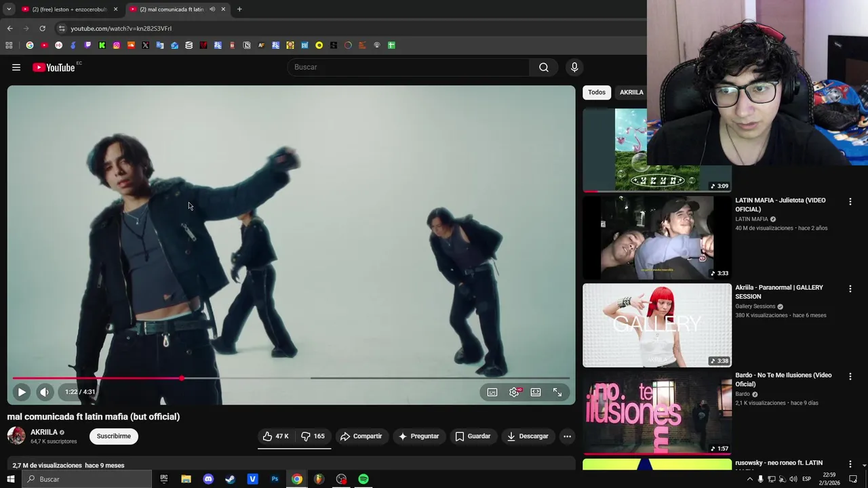
Task: Click the taskbar Buscar search box
Action: (x=87, y=479)
